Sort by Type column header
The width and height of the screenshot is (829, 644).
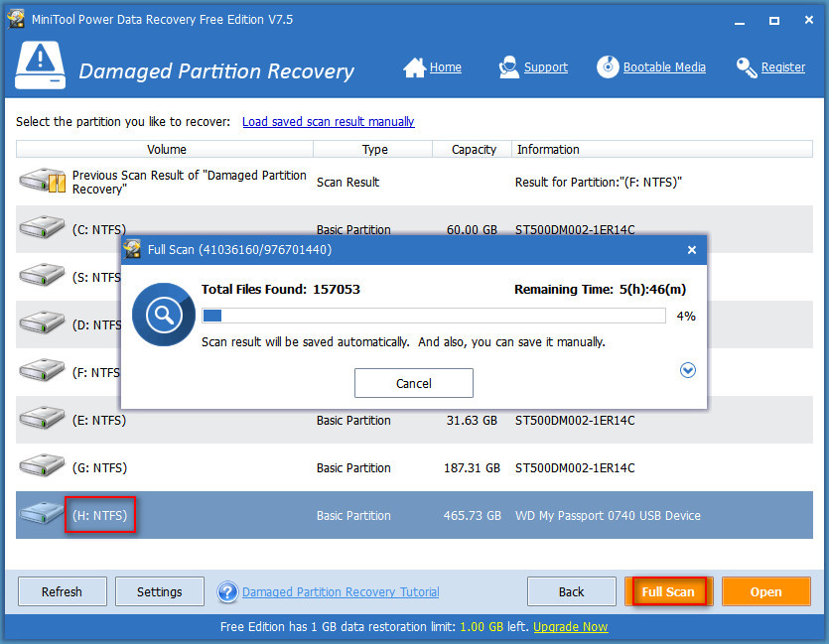tap(373, 149)
